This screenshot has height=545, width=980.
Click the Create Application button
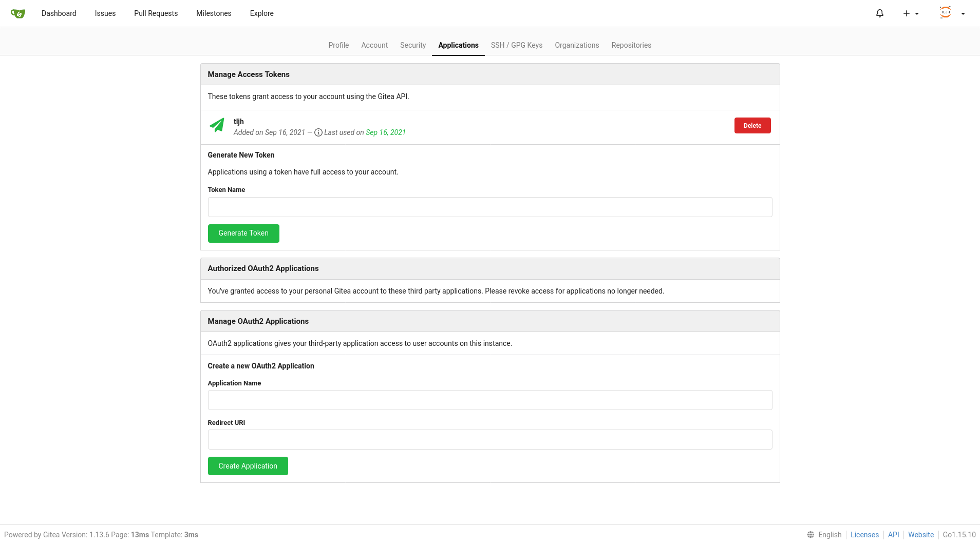[x=248, y=466]
